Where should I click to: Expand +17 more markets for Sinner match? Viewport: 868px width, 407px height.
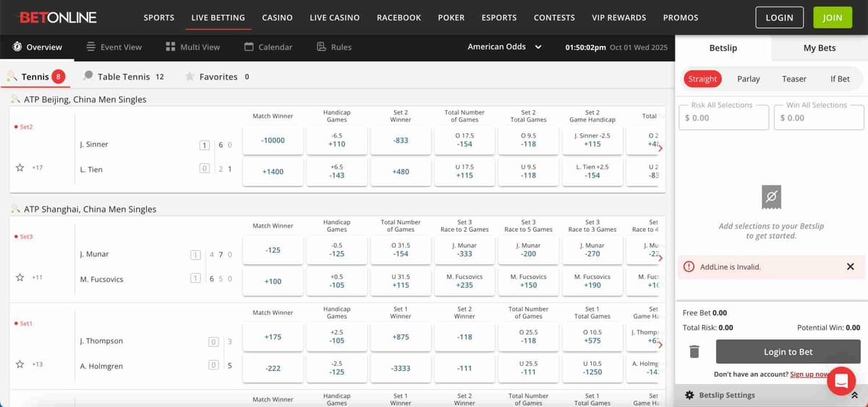[38, 167]
